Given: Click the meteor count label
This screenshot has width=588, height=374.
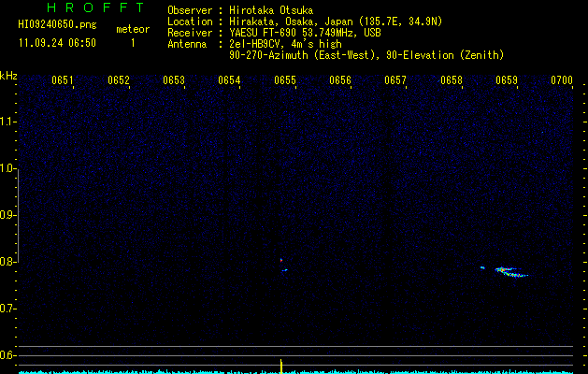Looking at the screenshot, I should pos(133,29).
